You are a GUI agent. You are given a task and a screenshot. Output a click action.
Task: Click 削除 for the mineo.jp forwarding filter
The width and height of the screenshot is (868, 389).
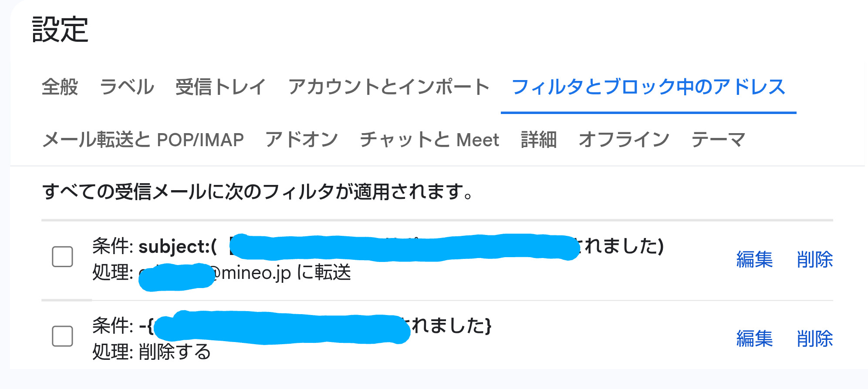[814, 260]
